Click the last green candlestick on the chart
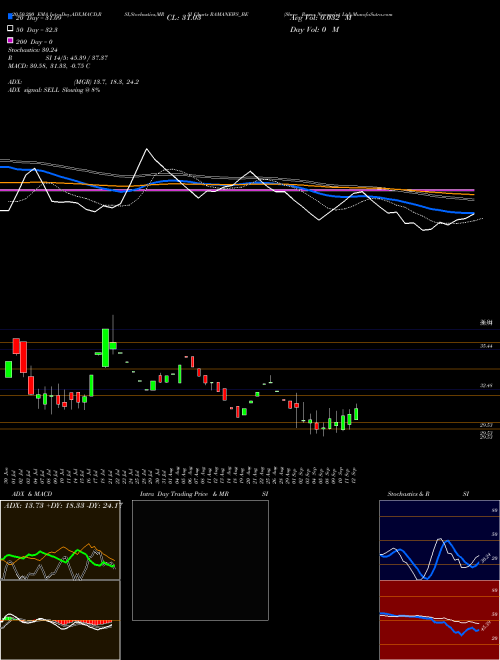 pos(356,414)
